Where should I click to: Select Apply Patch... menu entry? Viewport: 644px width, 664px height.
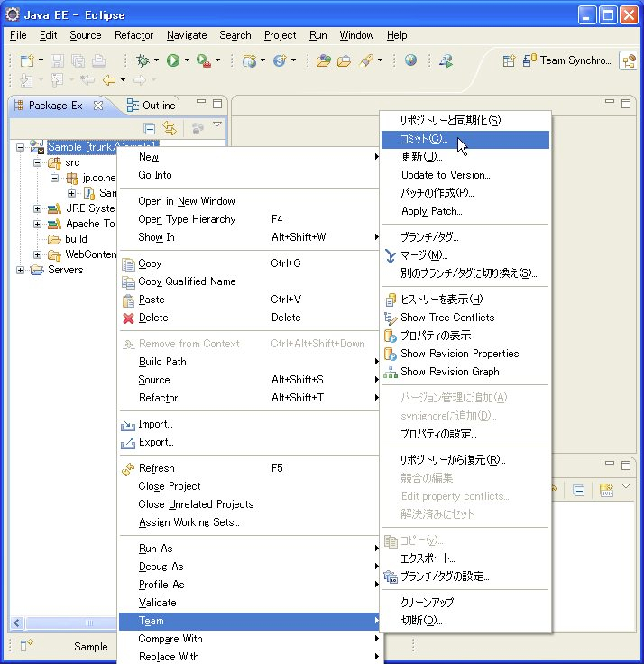pos(465,211)
